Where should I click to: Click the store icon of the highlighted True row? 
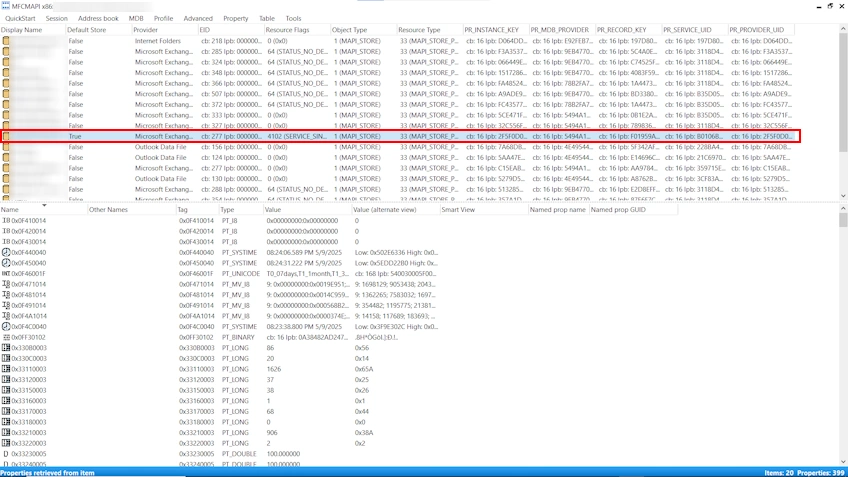7,136
